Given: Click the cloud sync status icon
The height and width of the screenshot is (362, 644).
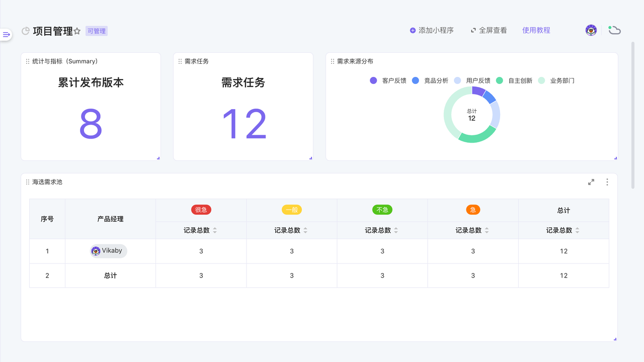Looking at the screenshot, I should (614, 30).
